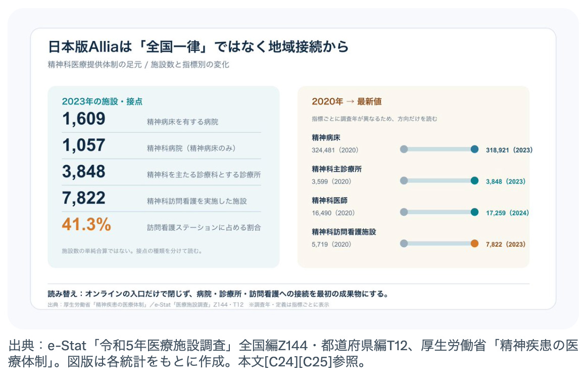Screen dimensions: 588x380
Task: Click the '2023年の施設・接点' panel heading
Action: [102, 101]
